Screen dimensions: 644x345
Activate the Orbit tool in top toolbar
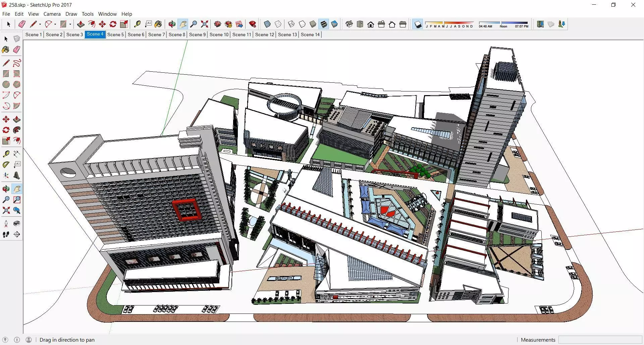(172, 24)
